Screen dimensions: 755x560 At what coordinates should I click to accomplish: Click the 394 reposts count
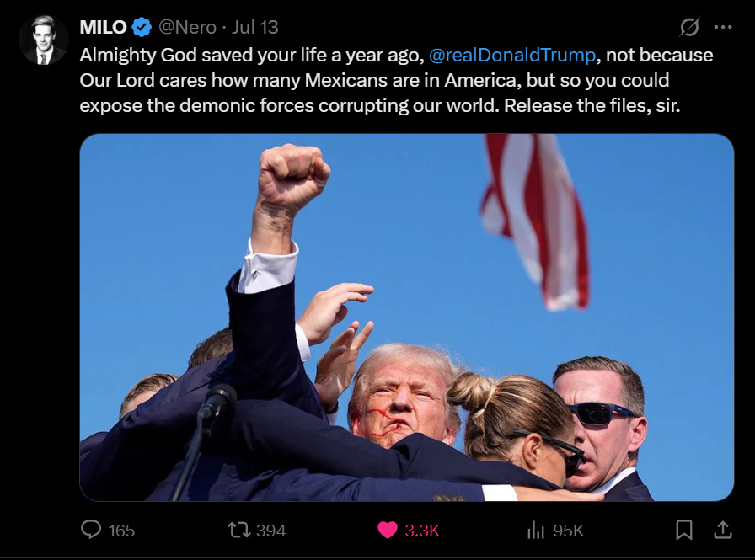point(271,531)
